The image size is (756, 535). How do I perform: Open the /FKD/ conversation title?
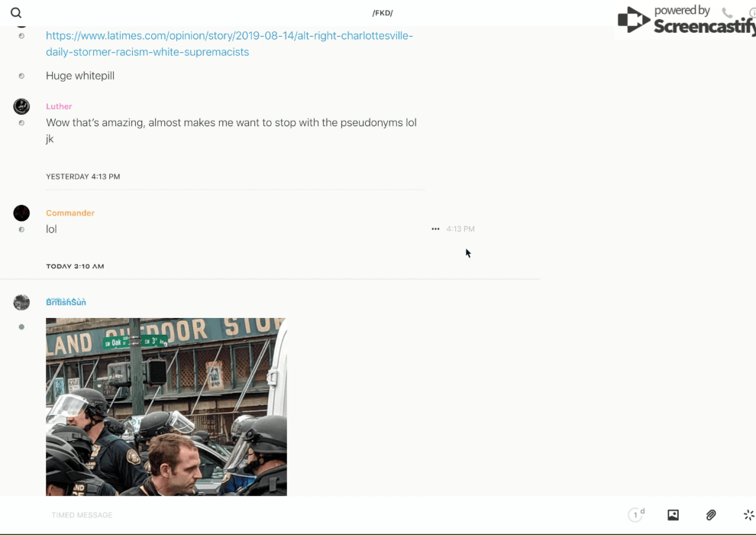click(x=382, y=13)
